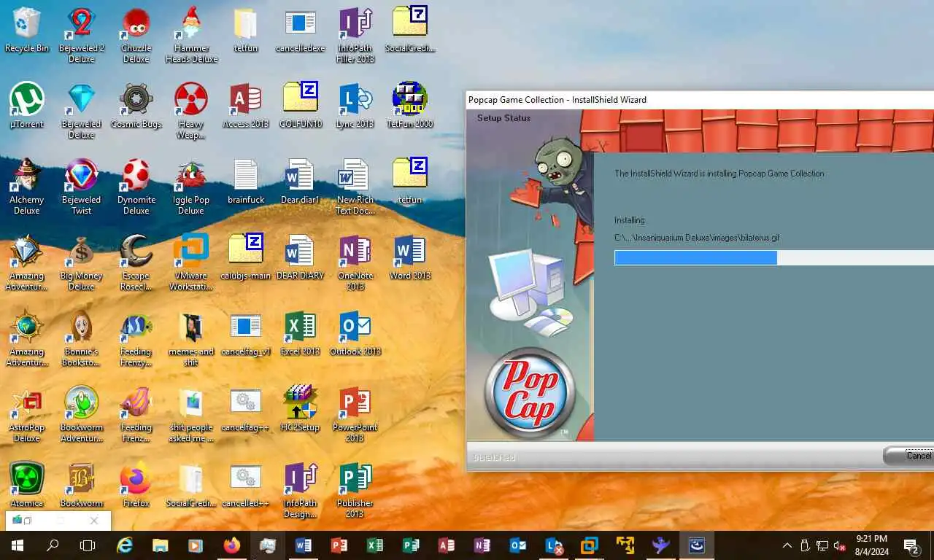Open Publisher 2013 desktop shortcut

[x=355, y=490]
